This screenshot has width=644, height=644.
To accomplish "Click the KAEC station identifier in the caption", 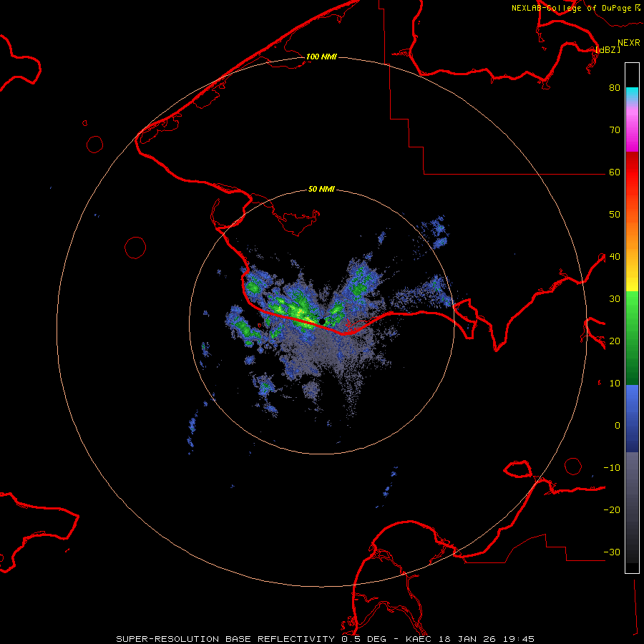I will [x=419, y=639].
